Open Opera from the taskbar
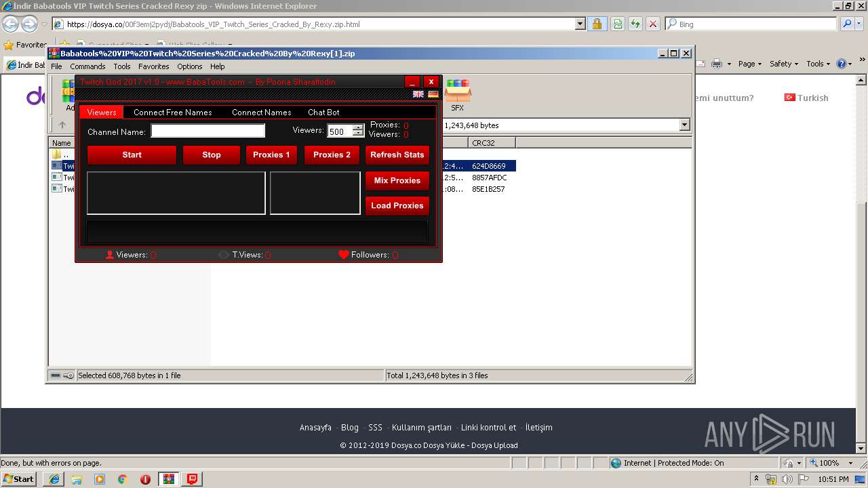This screenshot has height=488, width=868. pos(146,479)
